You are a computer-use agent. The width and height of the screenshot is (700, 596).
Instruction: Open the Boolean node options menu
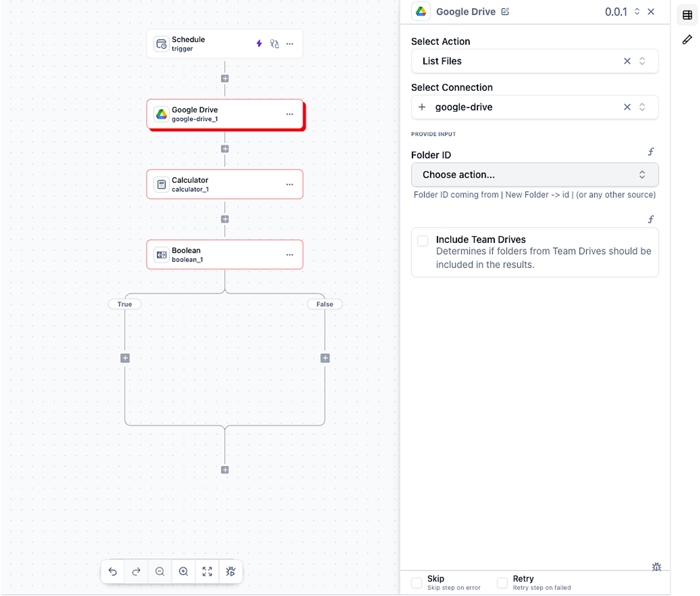tap(289, 255)
